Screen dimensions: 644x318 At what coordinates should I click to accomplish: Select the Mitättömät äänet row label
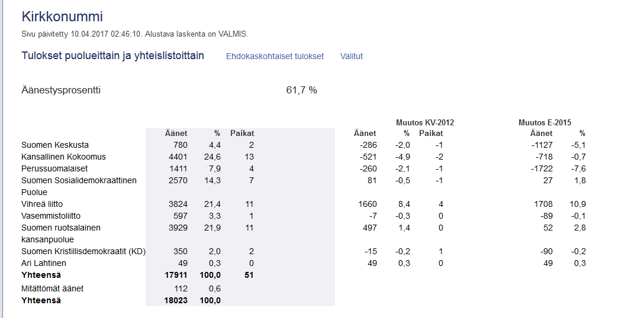point(53,288)
